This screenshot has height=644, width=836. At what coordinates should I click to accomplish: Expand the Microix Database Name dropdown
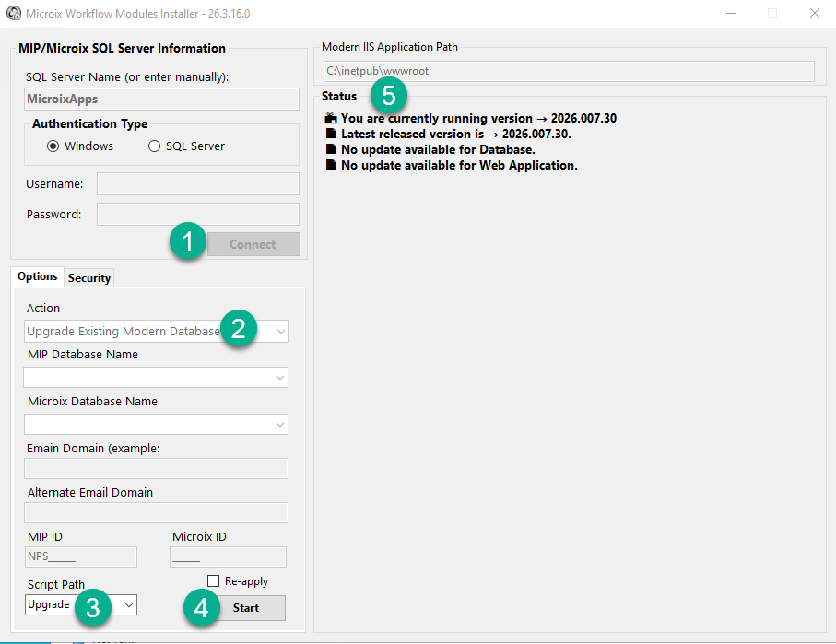click(x=280, y=425)
